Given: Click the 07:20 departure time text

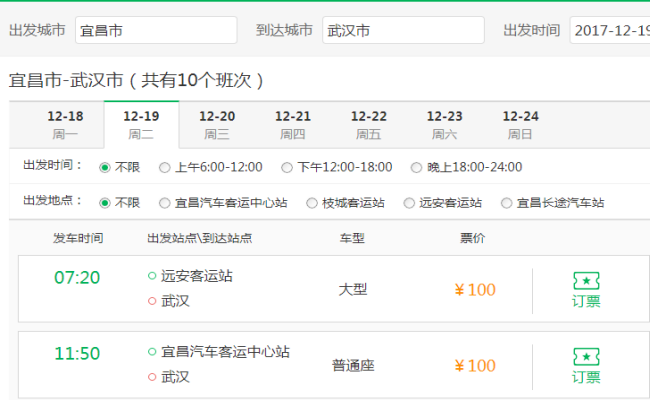Looking at the screenshot, I should [77, 278].
